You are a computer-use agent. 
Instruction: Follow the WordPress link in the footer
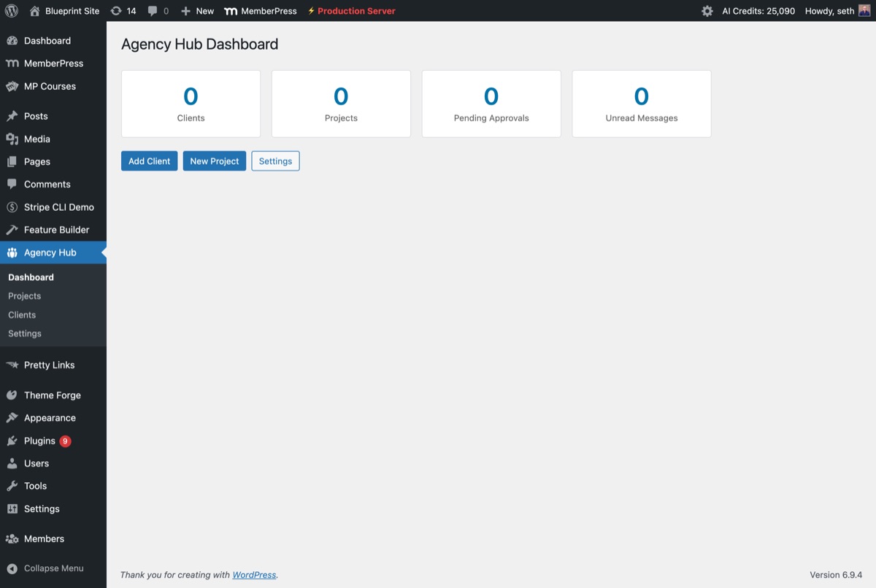point(253,575)
